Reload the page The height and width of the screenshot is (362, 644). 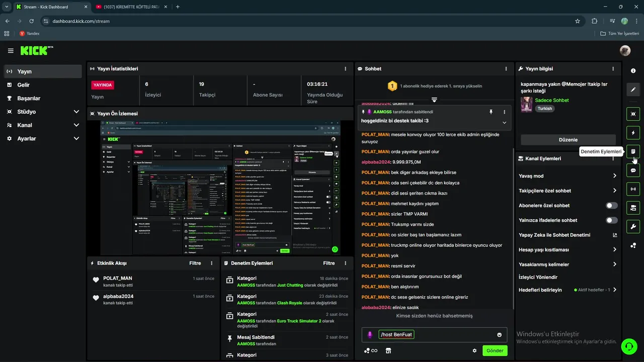32,21
